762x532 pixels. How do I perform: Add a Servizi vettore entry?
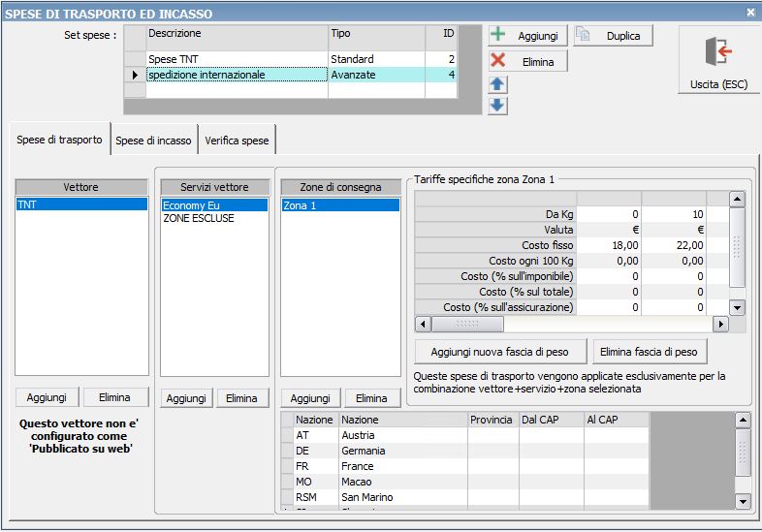(x=186, y=398)
